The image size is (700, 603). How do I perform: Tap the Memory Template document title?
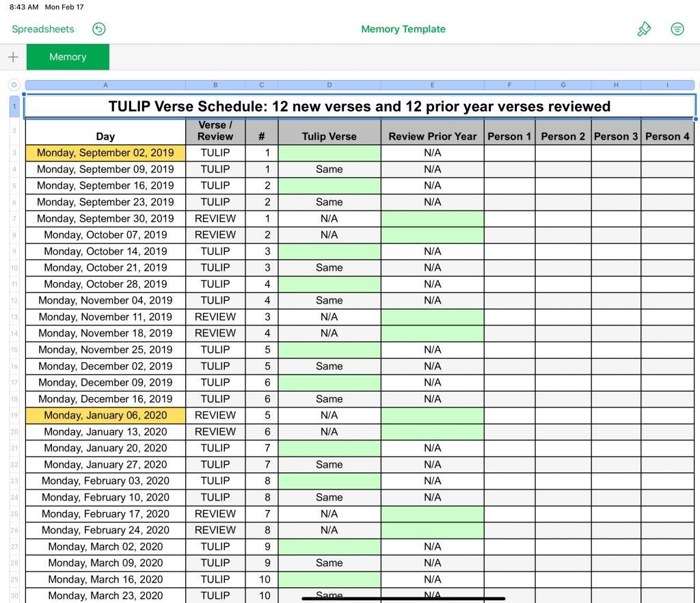pyautogui.click(x=403, y=29)
